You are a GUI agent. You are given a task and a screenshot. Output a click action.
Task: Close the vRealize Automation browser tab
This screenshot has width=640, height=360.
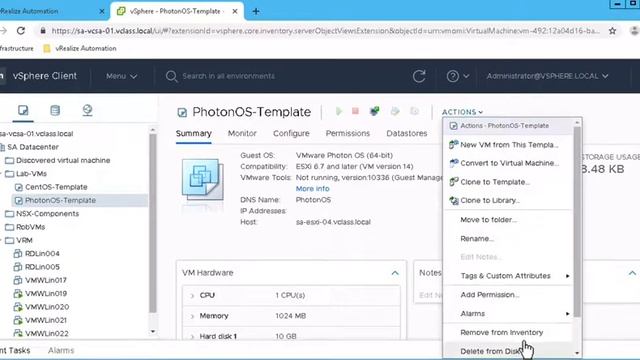102,11
